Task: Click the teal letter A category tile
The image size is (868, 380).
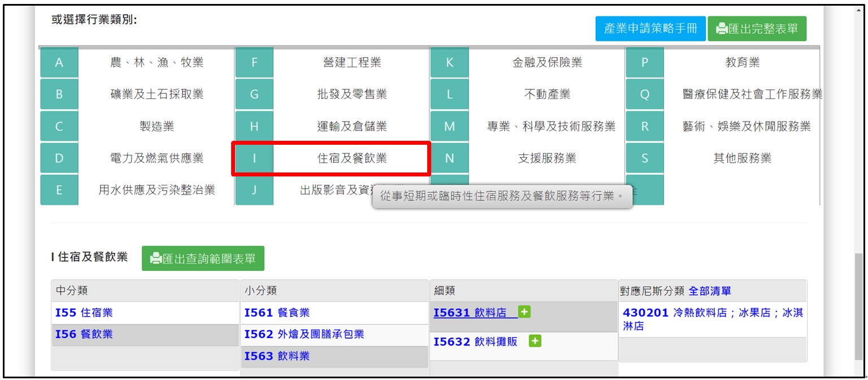Action: pos(59,63)
